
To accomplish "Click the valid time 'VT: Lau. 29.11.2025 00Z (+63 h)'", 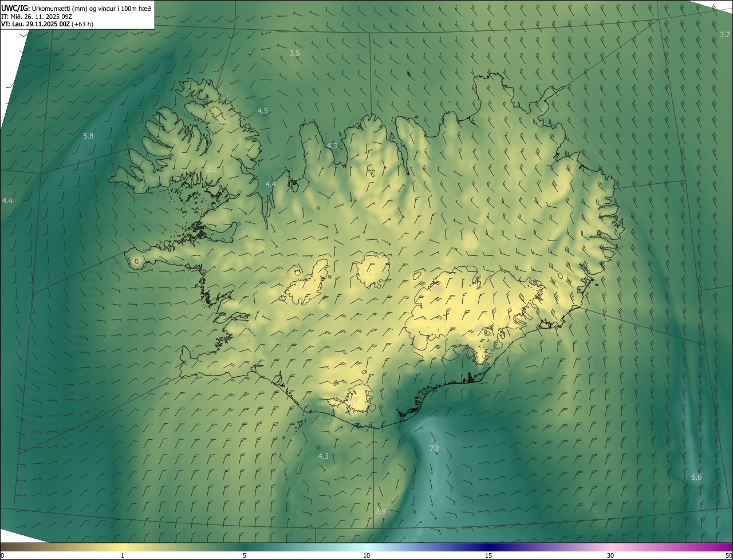I will click(47, 24).
